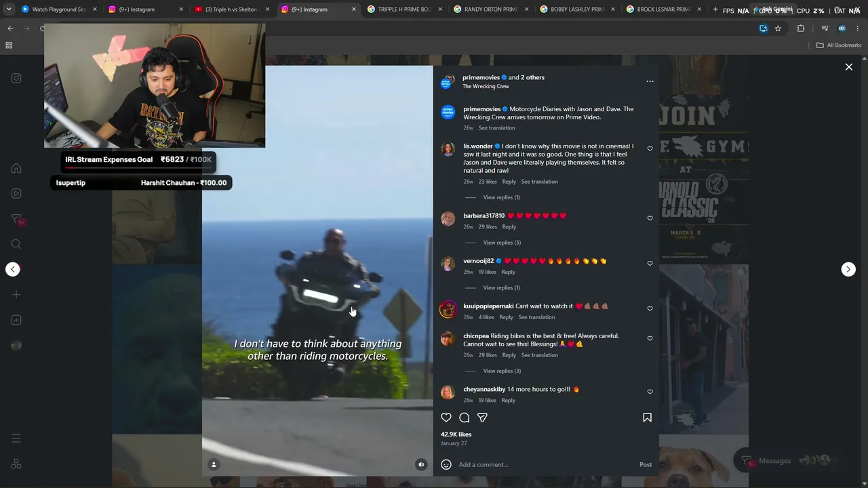Open lis.wonder's avatar next to the comment
The width and height of the screenshot is (868, 488).
(x=448, y=150)
